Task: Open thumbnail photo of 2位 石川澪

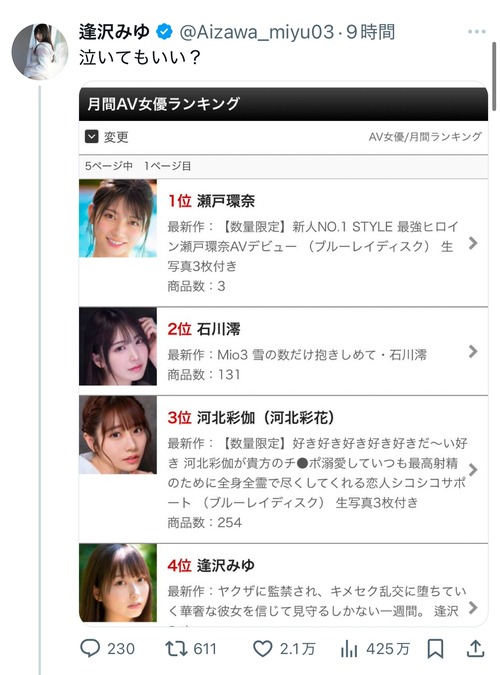Action: click(x=118, y=346)
